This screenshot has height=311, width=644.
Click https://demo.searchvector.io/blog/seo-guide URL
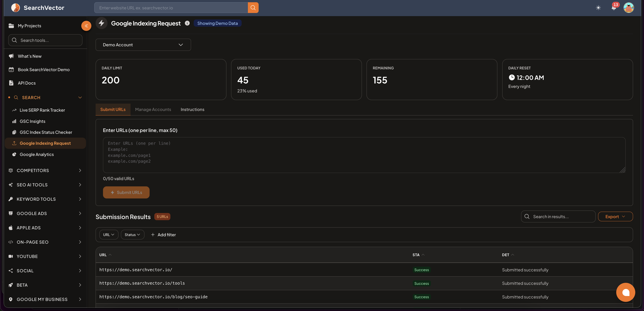coord(154,297)
